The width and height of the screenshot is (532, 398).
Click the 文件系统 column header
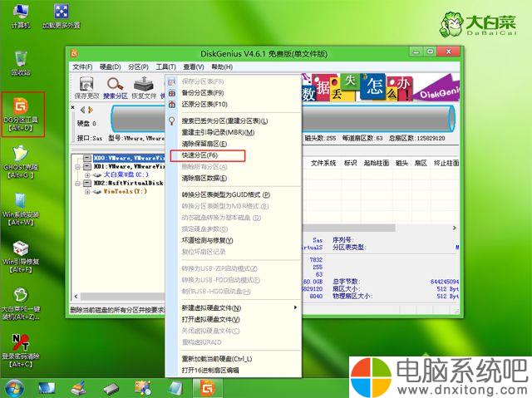click(x=323, y=163)
